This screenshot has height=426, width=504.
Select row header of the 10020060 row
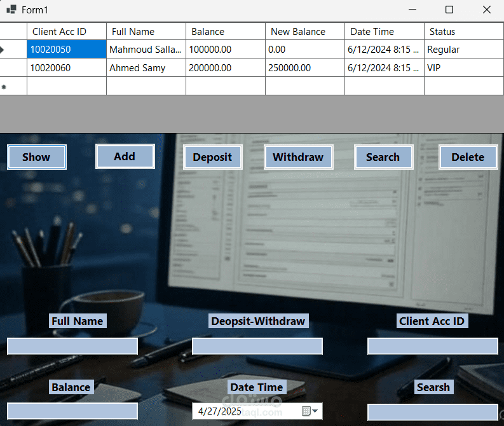tap(13, 67)
